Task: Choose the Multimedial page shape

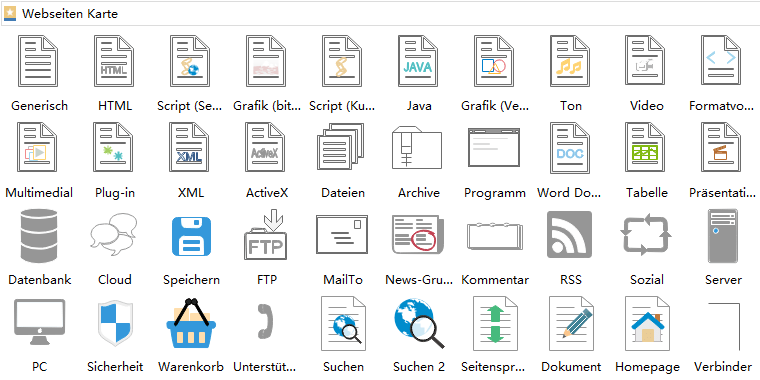Action: click(x=38, y=147)
